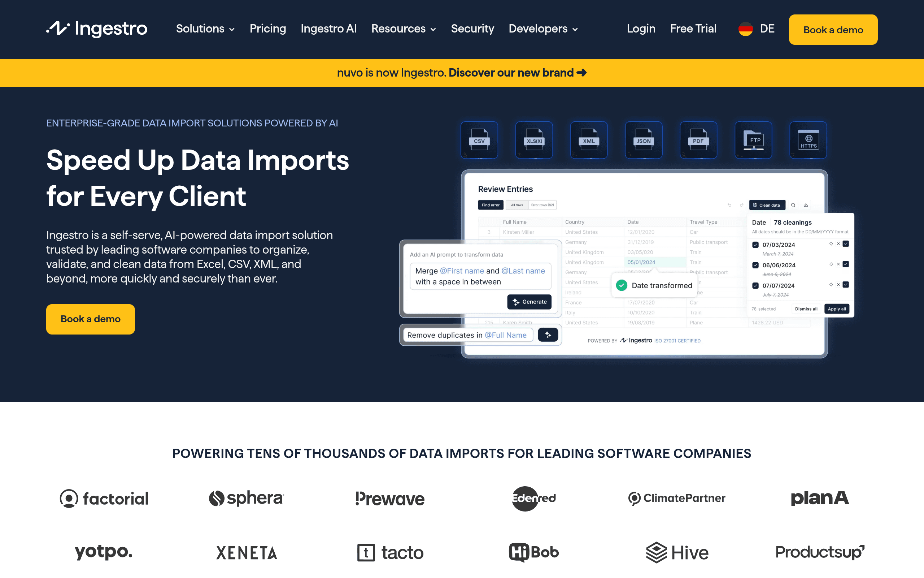Click the Edenred customer logo
Viewport: 924px width, 578px height.
533,499
